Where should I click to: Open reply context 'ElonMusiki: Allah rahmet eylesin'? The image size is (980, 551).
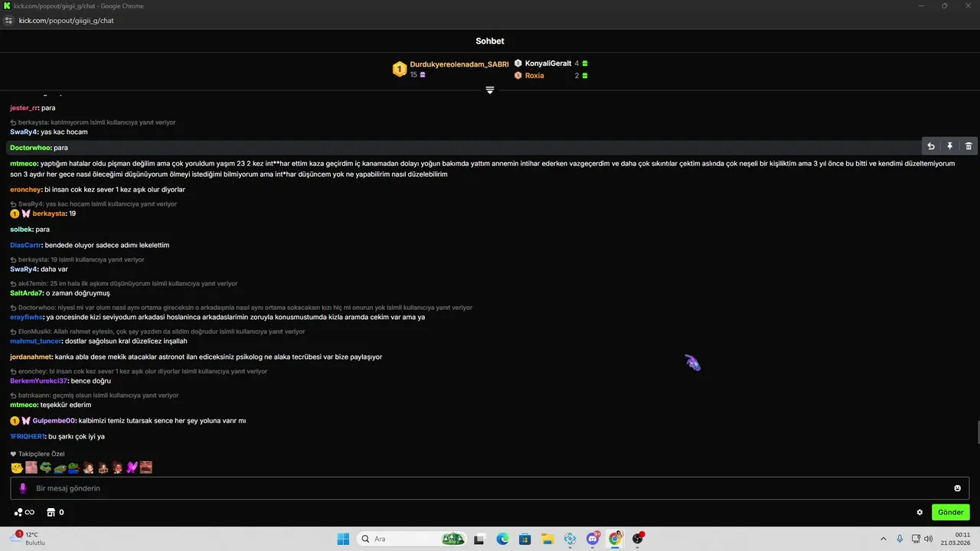(158, 331)
